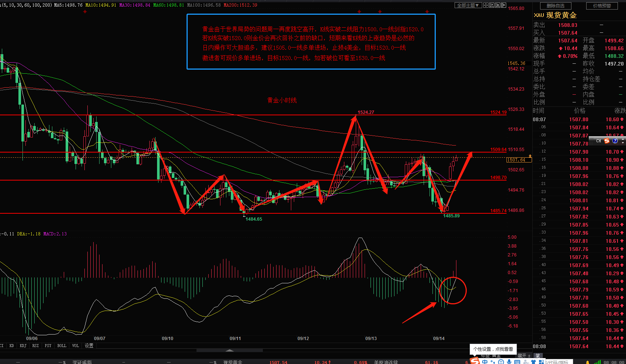Click the code/indicator search input box
Screen dimensions: 626x364
pyautogui.click(x=559, y=362)
